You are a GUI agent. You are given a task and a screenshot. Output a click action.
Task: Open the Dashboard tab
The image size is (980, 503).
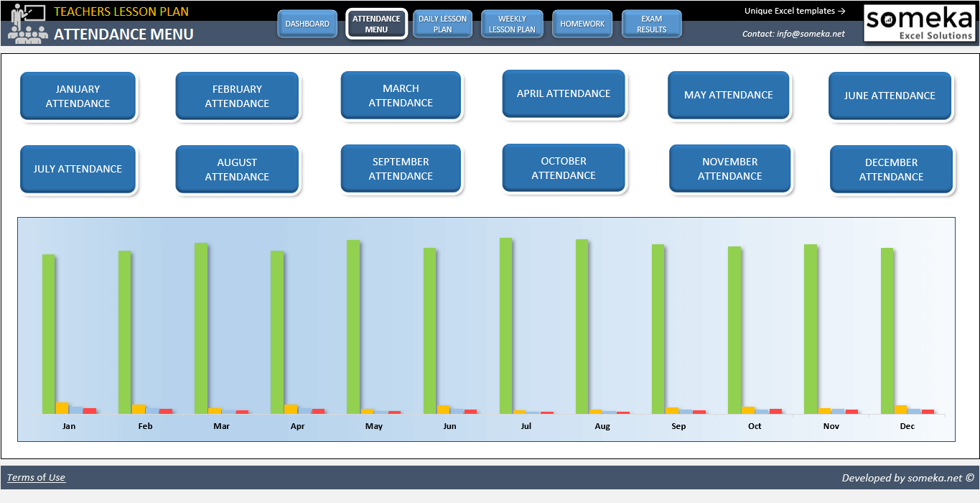tap(307, 24)
